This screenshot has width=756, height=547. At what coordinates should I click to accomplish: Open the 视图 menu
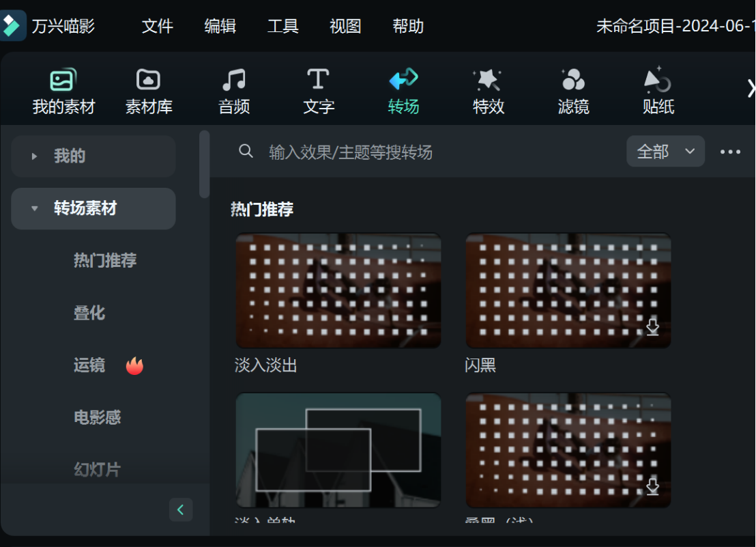tap(345, 26)
